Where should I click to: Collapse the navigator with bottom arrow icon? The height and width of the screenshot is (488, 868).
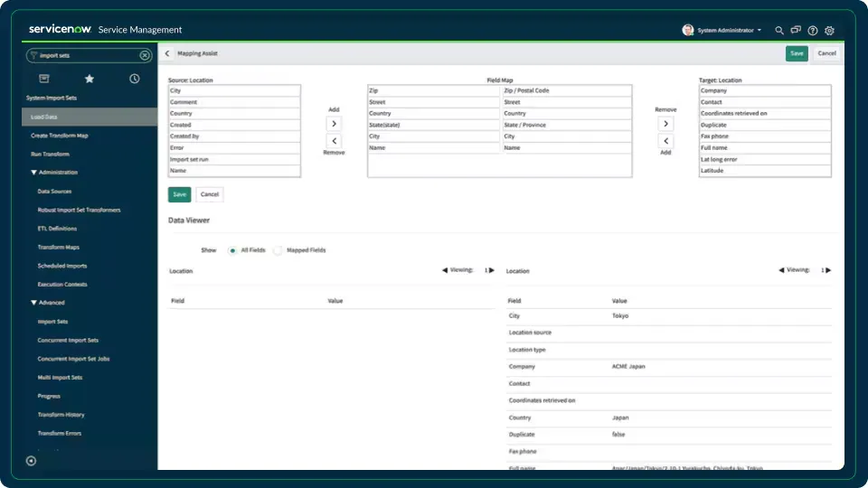click(31, 460)
